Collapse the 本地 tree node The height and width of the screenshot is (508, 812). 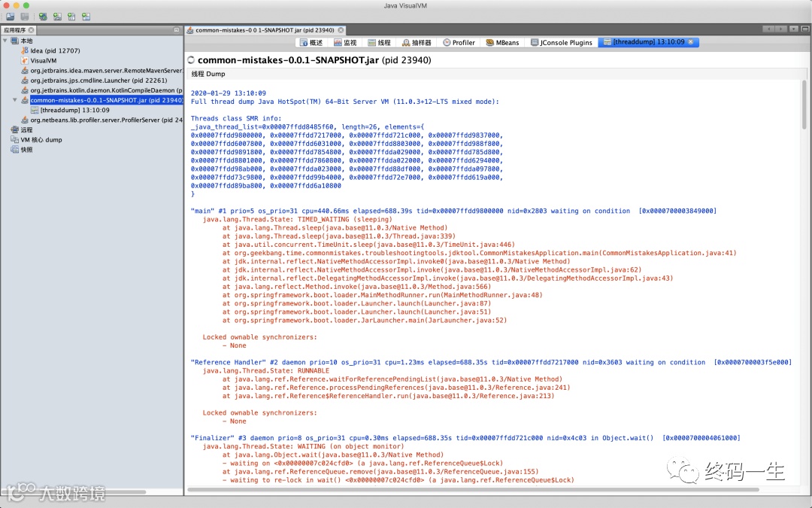5,41
